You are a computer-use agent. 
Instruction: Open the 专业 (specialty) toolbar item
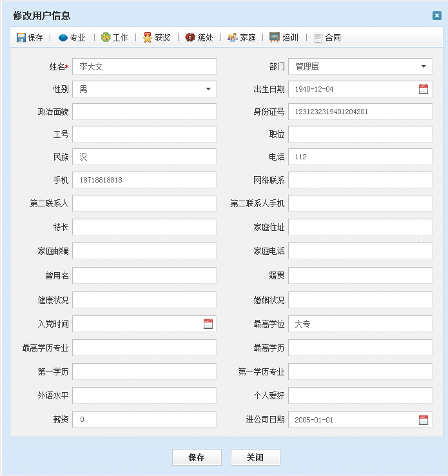pos(63,37)
